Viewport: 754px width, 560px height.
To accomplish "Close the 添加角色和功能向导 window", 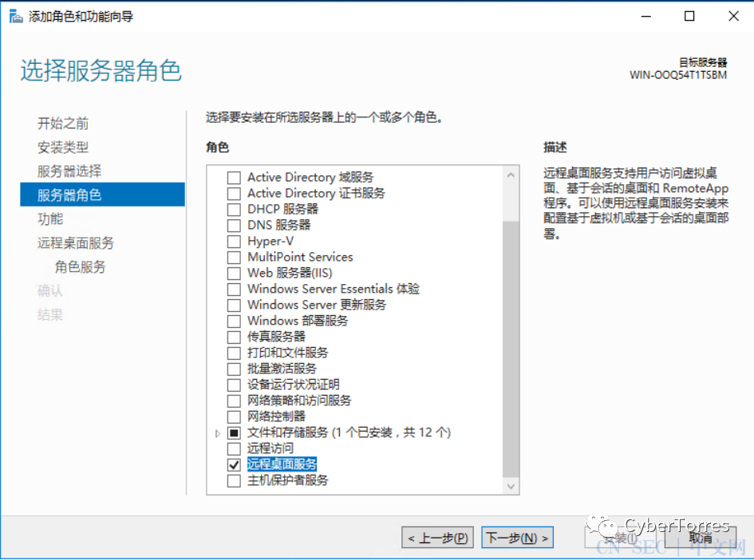I will coord(733,16).
